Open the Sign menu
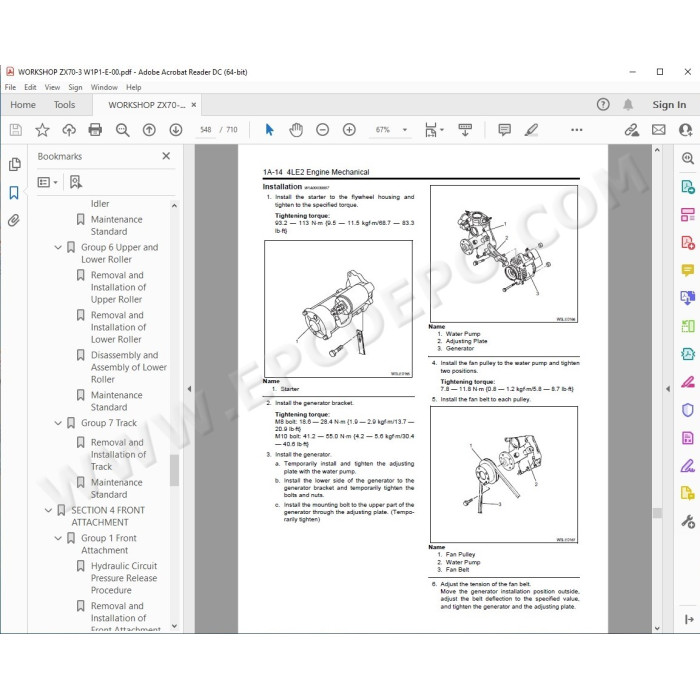The height and width of the screenshot is (700, 700). pos(75,87)
